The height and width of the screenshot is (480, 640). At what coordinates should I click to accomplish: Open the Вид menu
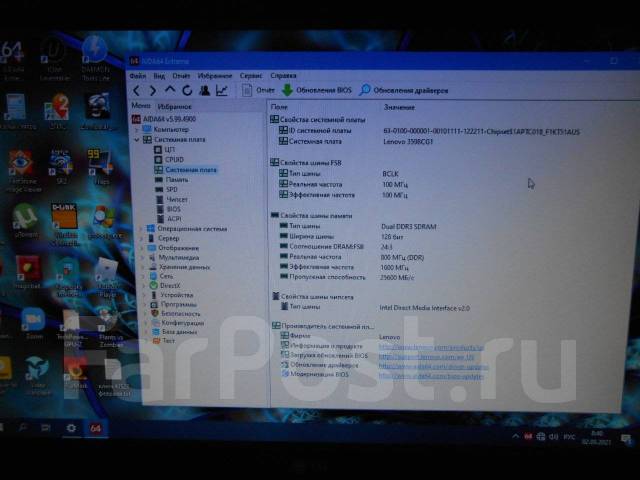pyautogui.click(x=159, y=76)
